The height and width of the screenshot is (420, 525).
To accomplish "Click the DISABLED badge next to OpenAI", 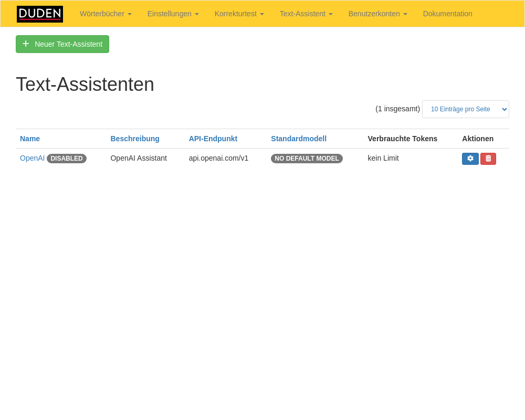I will (x=67, y=159).
